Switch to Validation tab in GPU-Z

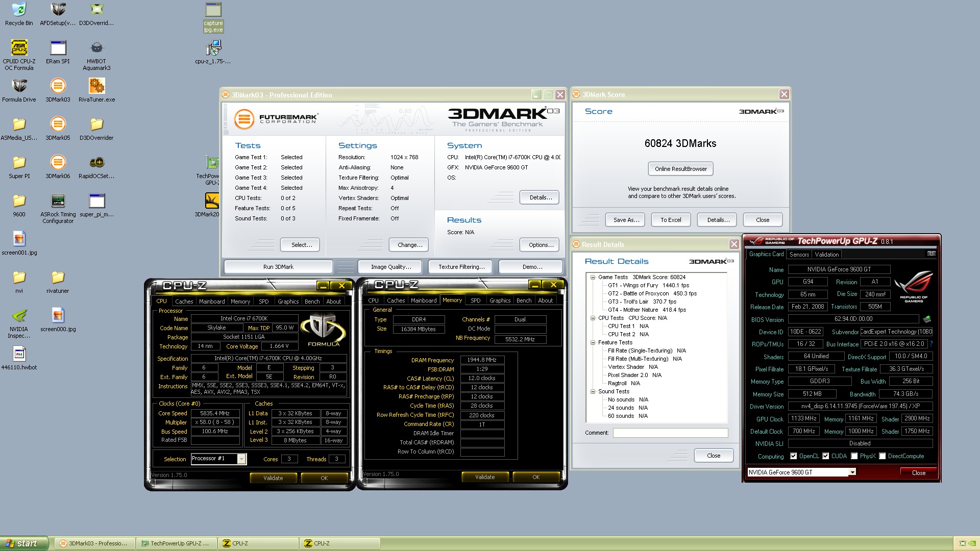pyautogui.click(x=826, y=254)
